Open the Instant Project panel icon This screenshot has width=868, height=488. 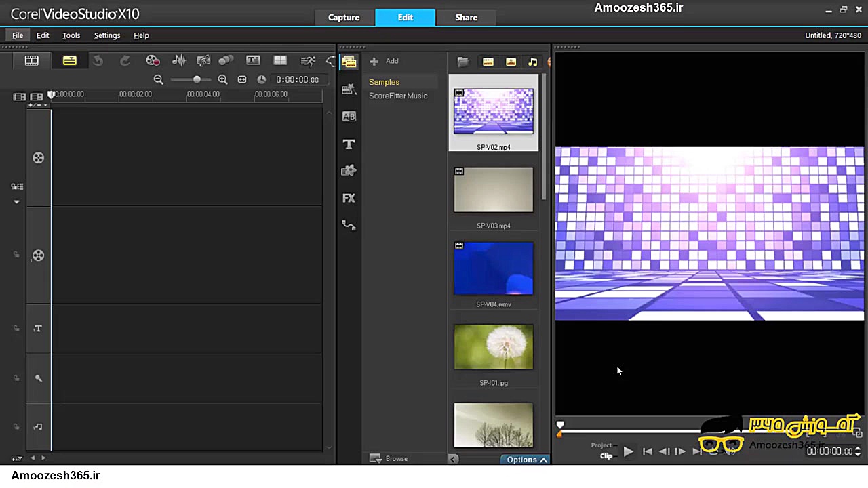pyautogui.click(x=349, y=89)
